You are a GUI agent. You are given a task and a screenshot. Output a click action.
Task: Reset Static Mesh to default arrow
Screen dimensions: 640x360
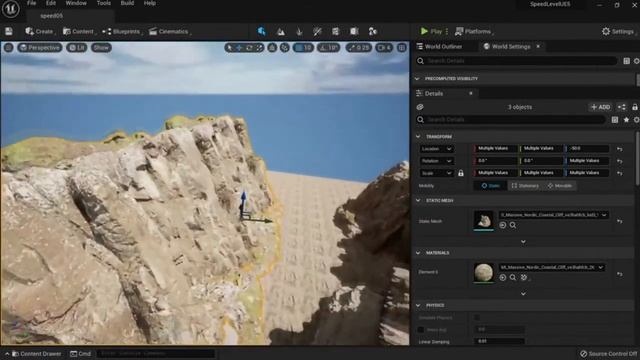(620, 221)
